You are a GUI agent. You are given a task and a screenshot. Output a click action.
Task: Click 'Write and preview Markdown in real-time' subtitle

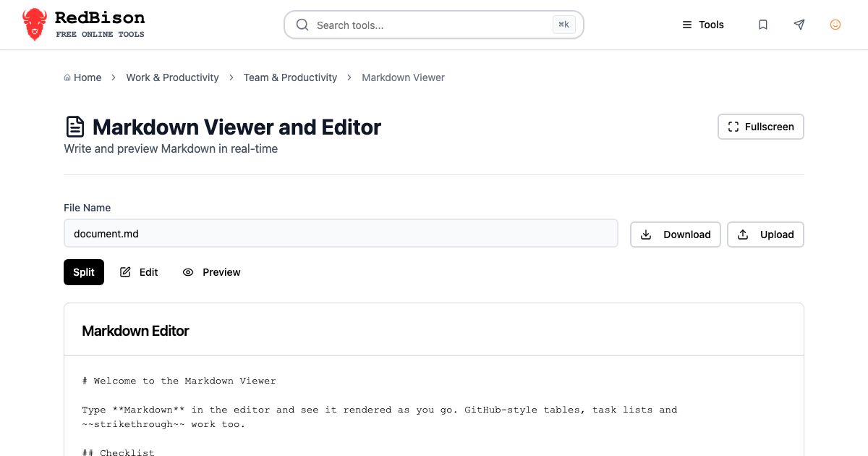[171, 148]
